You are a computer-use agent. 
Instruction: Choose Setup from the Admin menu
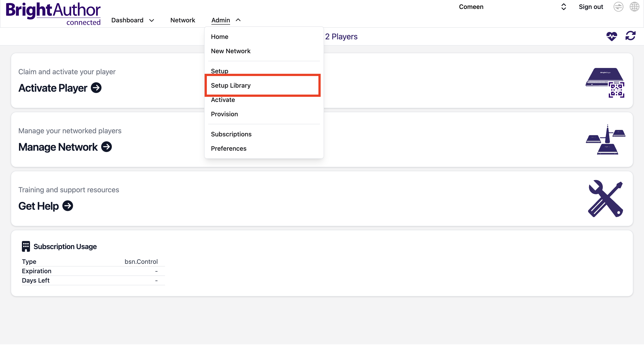pos(220,71)
